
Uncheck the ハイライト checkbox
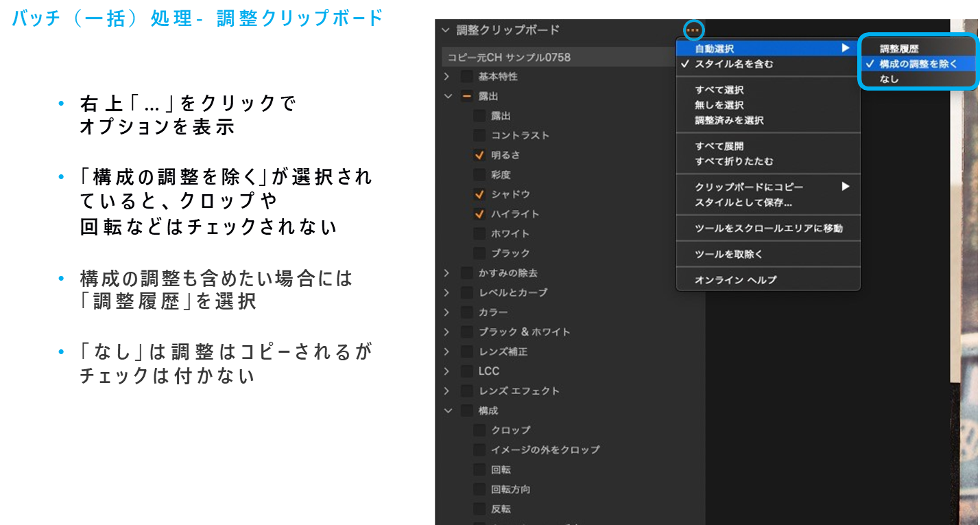[x=479, y=214]
